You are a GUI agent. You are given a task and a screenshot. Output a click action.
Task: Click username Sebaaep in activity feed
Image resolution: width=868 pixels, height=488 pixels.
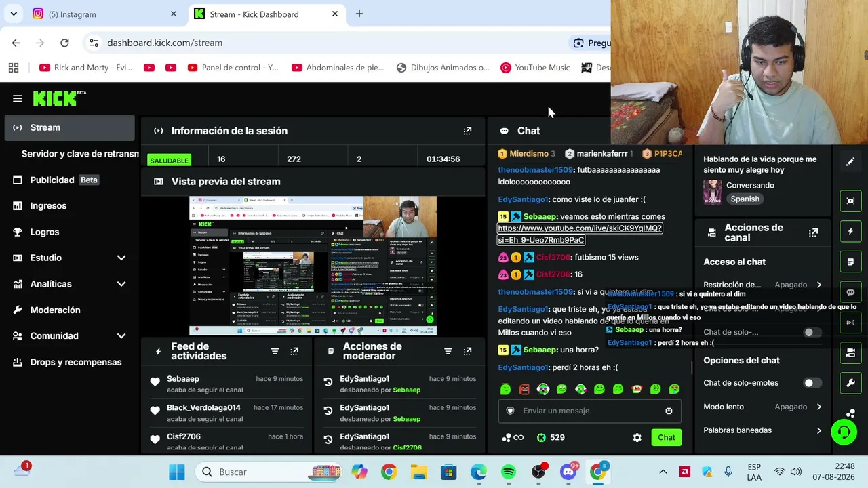[183, 379]
